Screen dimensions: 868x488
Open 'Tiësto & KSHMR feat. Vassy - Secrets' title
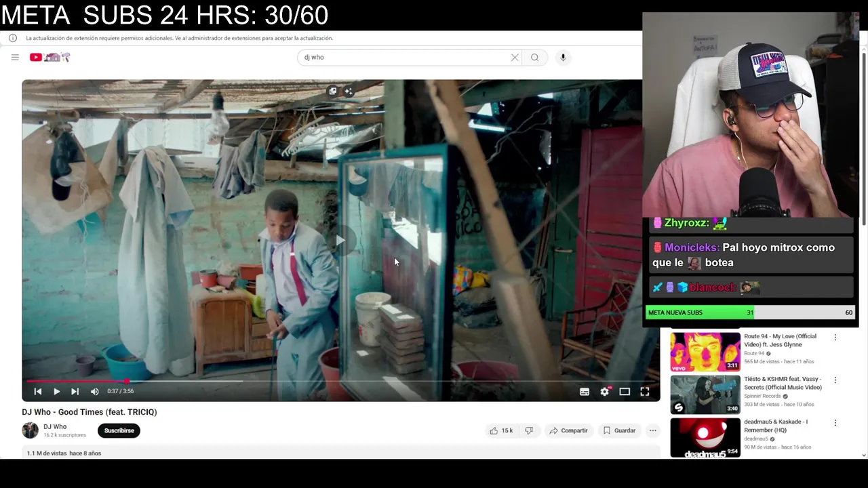[783, 383]
